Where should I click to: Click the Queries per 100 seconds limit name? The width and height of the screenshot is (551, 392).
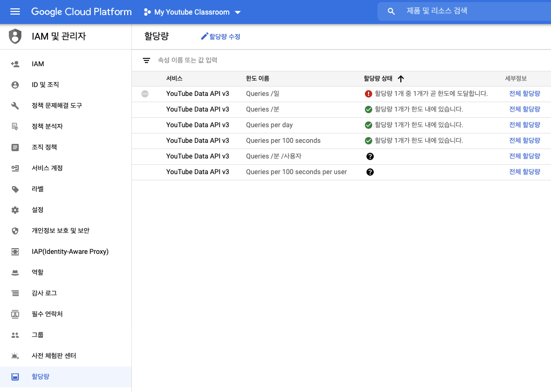(x=283, y=141)
